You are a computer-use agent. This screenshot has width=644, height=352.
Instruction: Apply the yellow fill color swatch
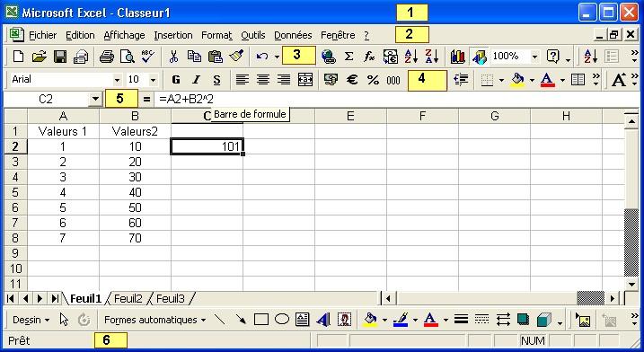pos(517,79)
